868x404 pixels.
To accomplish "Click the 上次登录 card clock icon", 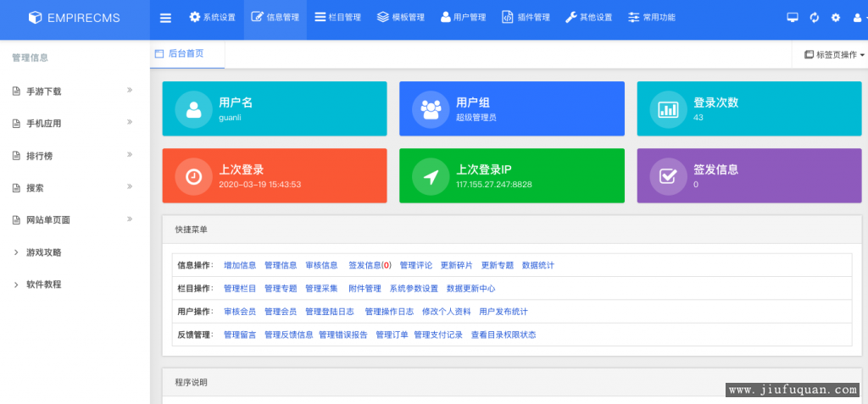I will (x=194, y=176).
